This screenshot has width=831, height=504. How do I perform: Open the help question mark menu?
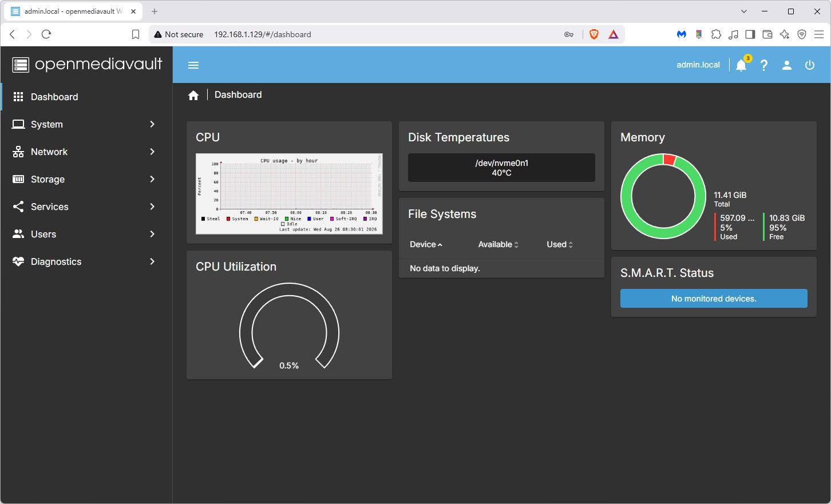(764, 65)
